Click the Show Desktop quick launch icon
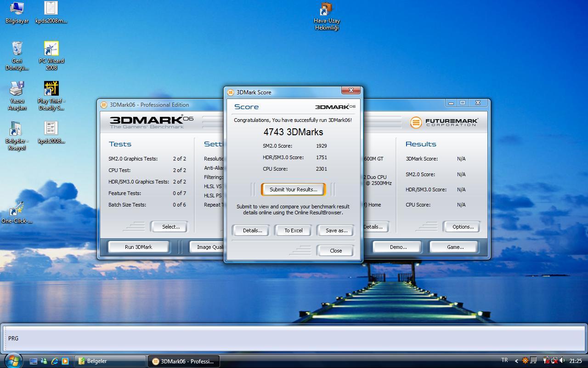 click(34, 361)
